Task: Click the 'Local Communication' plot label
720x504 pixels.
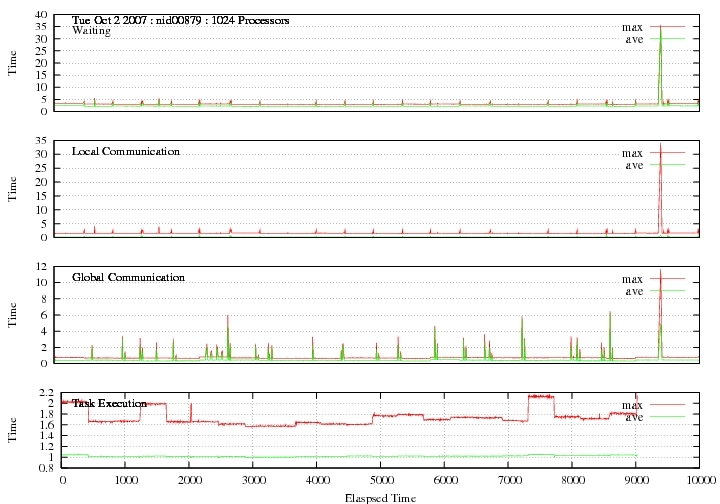Action: (x=126, y=151)
